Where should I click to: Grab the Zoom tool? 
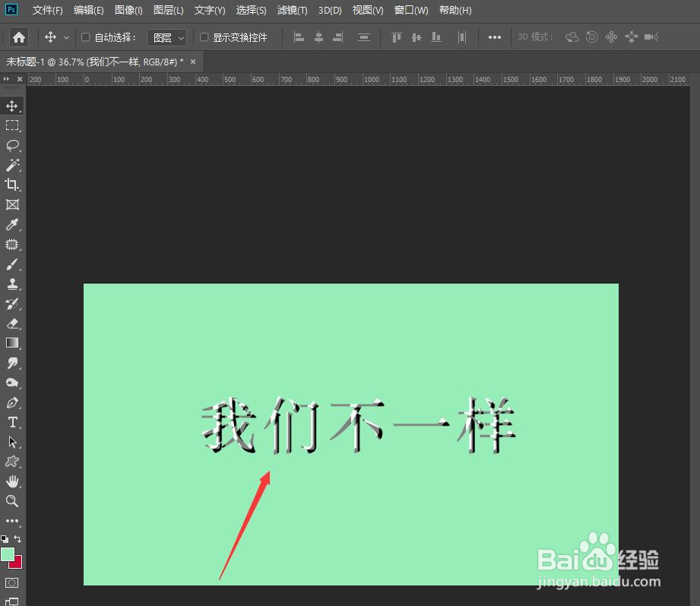click(x=12, y=501)
